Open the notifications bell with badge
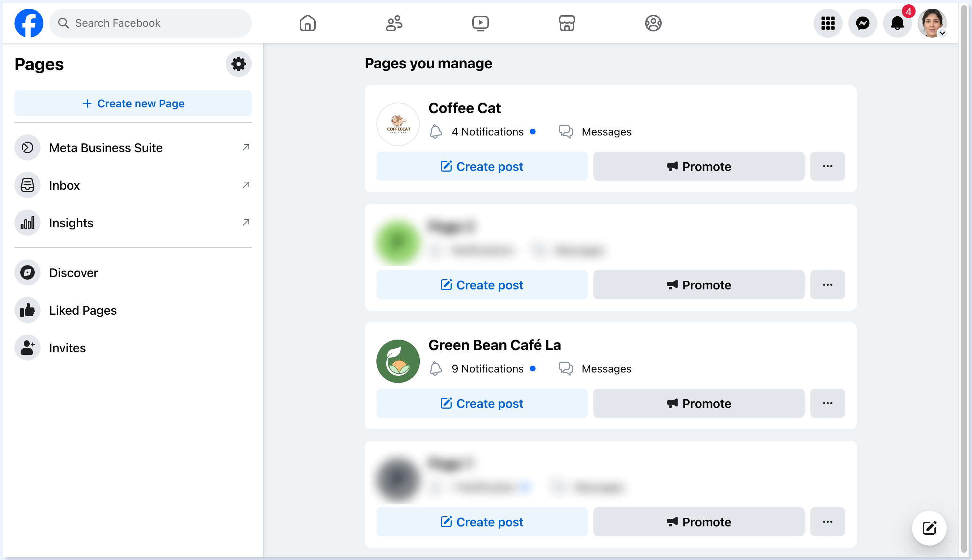The height and width of the screenshot is (560, 972). coord(897,23)
